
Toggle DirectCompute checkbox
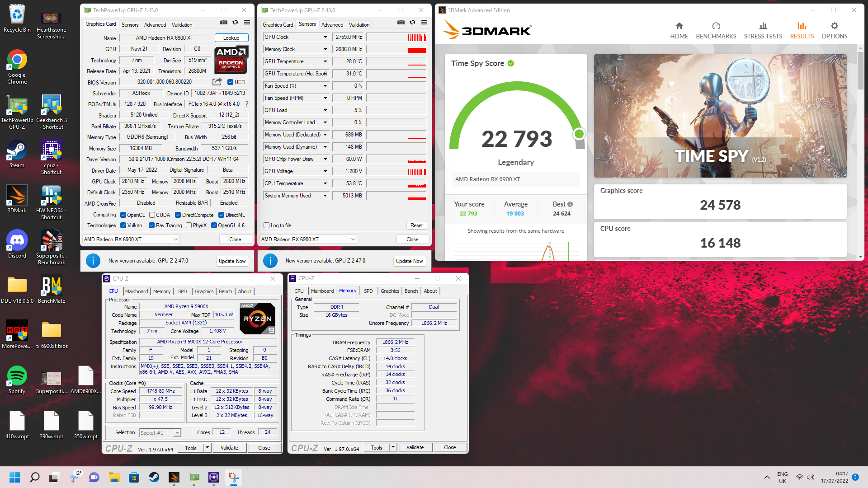tap(178, 215)
